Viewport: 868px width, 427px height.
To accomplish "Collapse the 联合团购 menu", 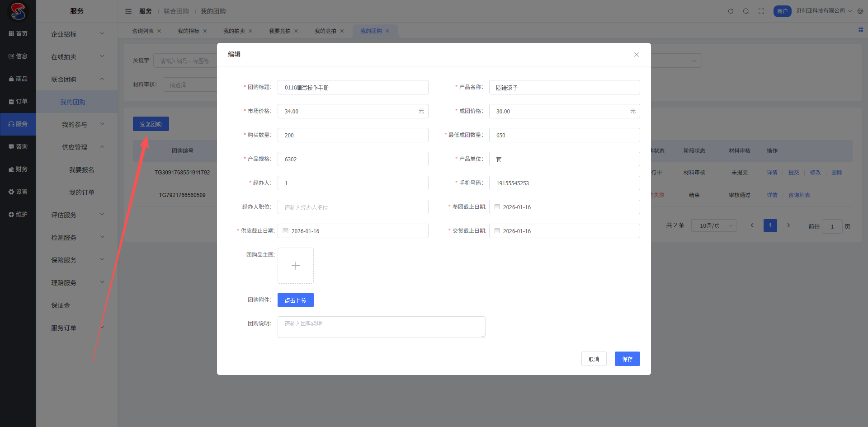I will [77, 80].
